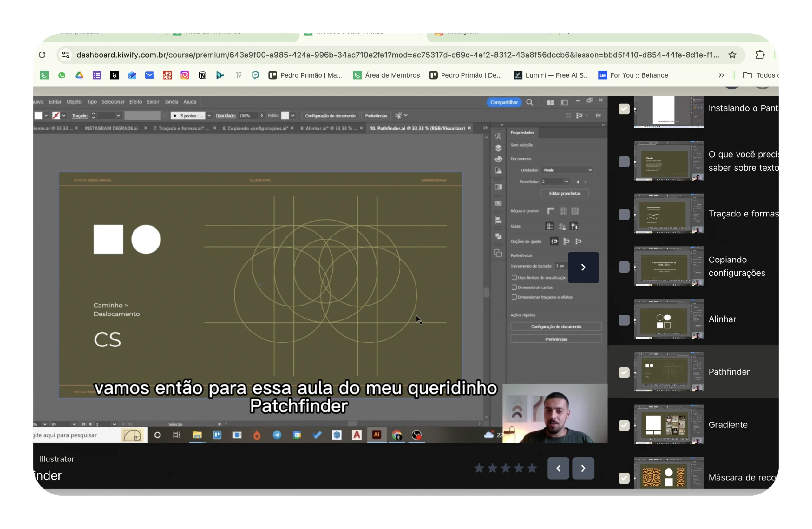Open the Instagram bookmark icon
The image size is (812, 529).
[185, 75]
